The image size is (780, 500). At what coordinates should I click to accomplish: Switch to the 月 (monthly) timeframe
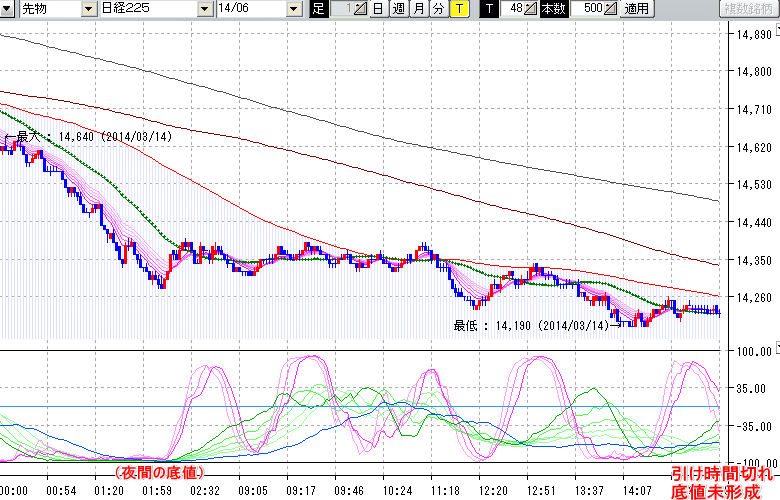pyautogui.click(x=419, y=9)
